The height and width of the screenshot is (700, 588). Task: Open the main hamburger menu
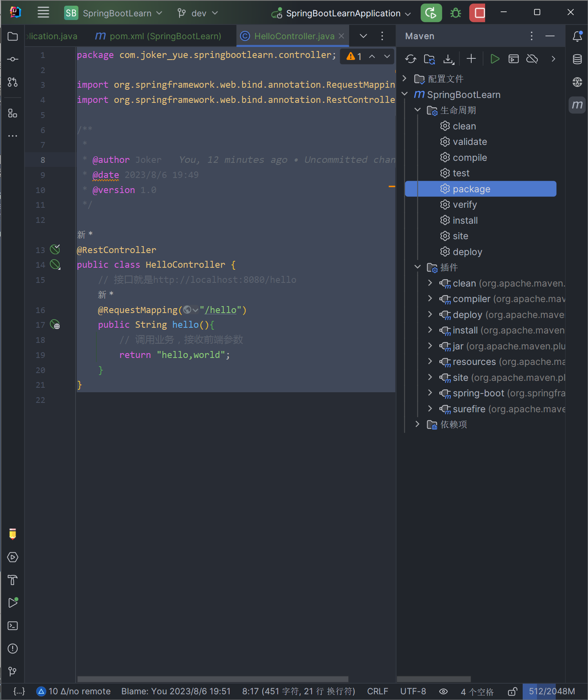click(43, 13)
